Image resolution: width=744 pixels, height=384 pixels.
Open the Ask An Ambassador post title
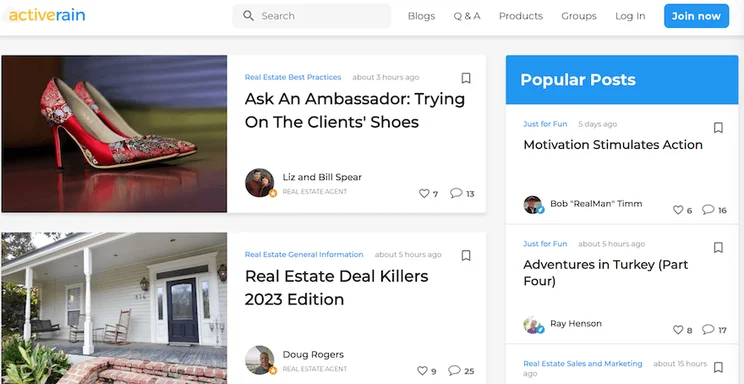click(354, 110)
